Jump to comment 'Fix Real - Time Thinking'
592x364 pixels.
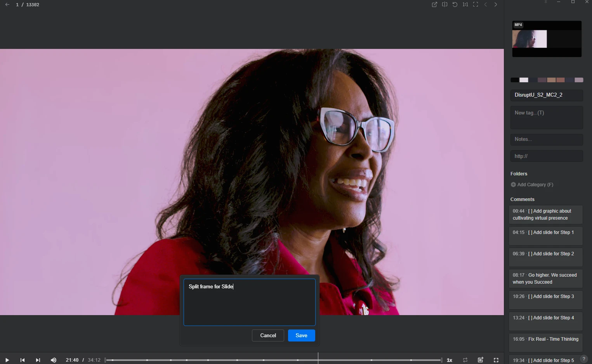click(545, 342)
